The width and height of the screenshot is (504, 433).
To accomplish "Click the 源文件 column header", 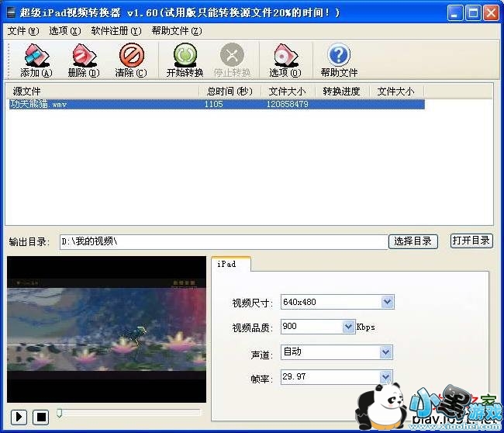I will [103, 92].
